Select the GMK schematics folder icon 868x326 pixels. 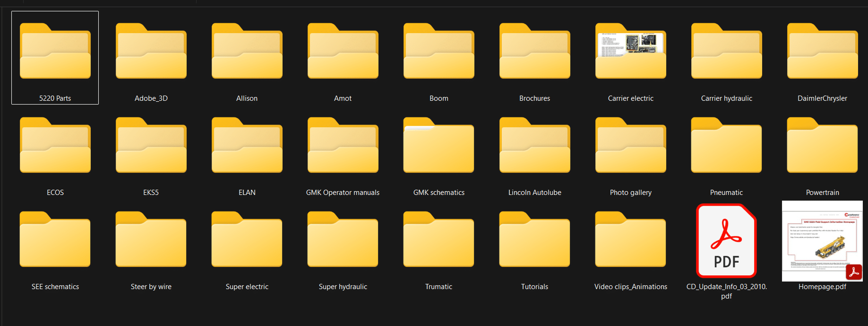pyautogui.click(x=439, y=145)
